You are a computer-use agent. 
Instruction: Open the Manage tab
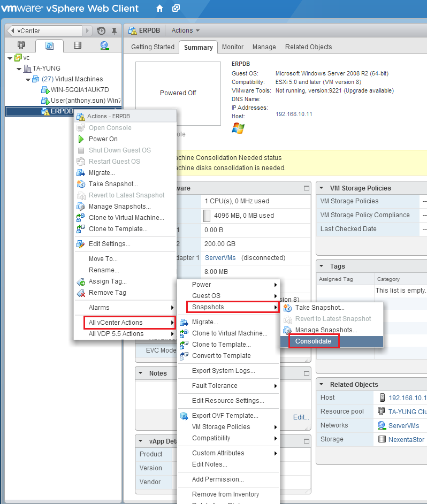[264, 47]
